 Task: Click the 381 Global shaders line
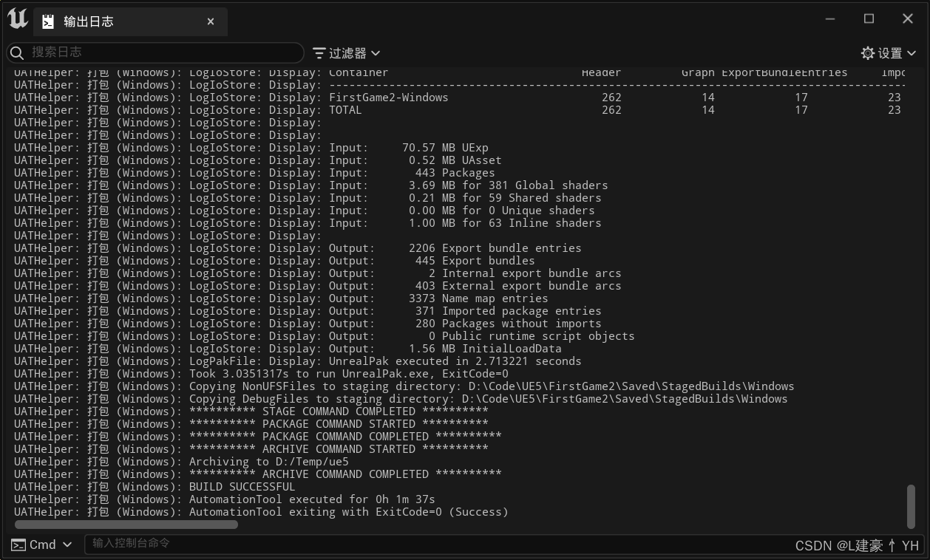311,185
